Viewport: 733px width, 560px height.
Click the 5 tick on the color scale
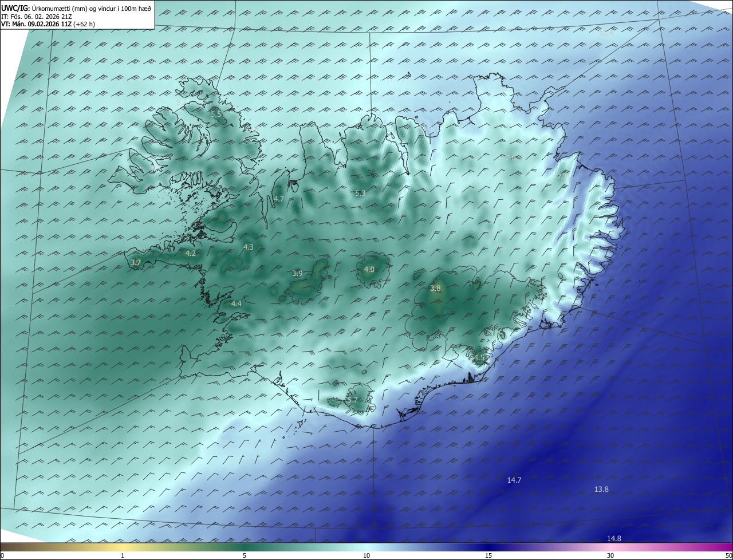pyautogui.click(x=245, y=555)
